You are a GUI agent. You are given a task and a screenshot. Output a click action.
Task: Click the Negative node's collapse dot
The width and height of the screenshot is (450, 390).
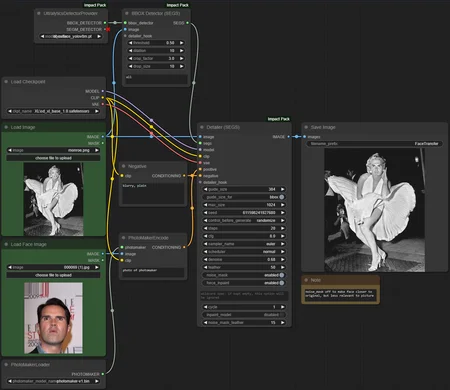click(124, 166)
